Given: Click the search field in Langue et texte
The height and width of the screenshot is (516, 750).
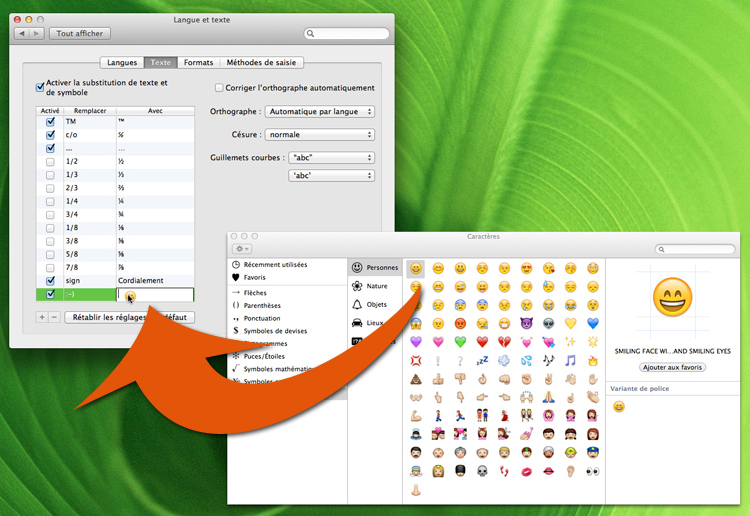Looking at the screenshot, I should pos(346,33).
